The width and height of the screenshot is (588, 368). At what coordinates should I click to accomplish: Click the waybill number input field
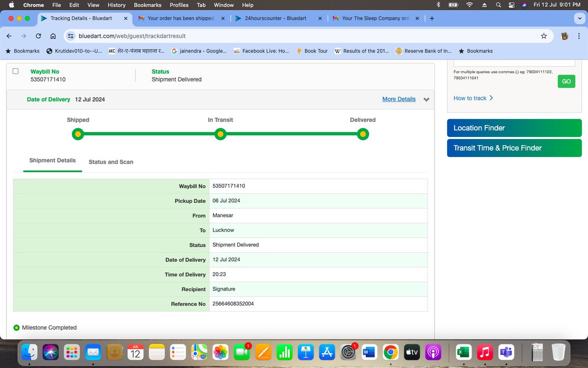(514, 63)
